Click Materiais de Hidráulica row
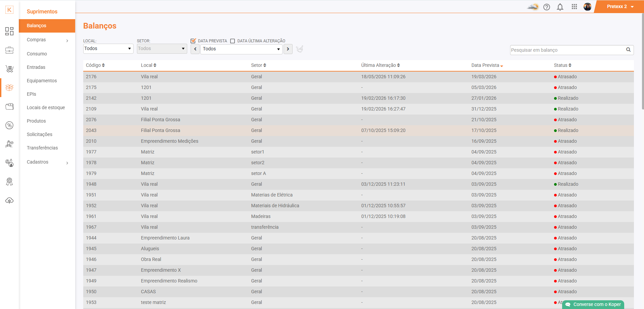The image size is (644, 309). (x=358, y=206)
